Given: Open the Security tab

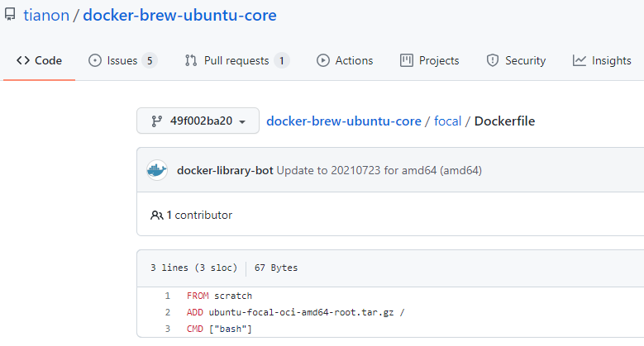Looking at the screenshot, I should coord(516,61).
